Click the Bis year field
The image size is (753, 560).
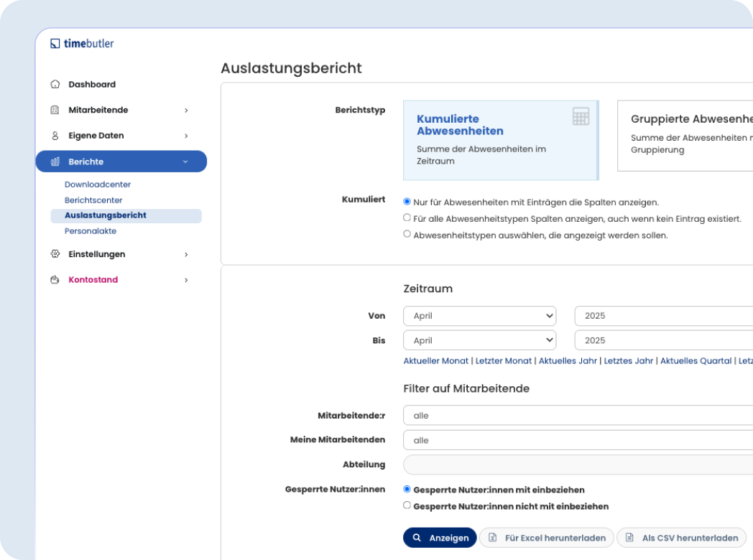click(x=664, y=340)
